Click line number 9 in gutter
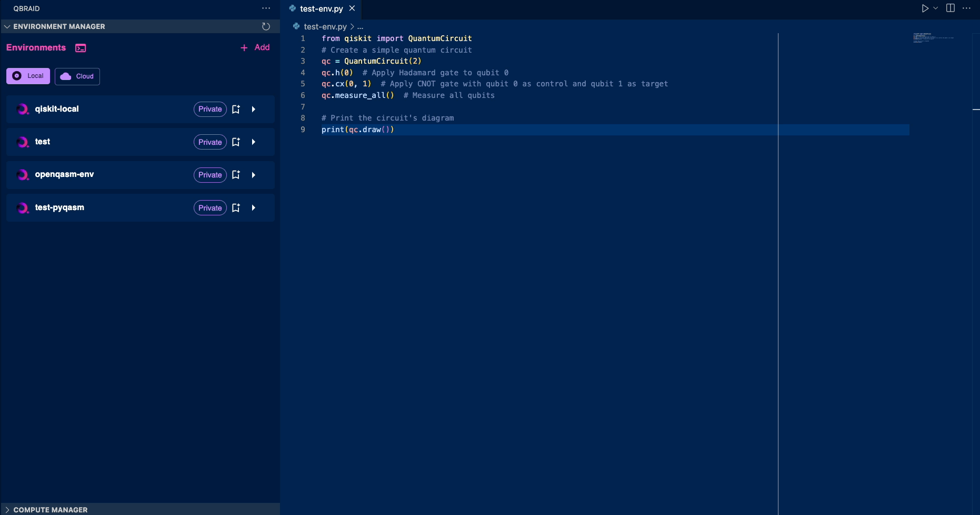This screenshot has width=980, height=515. (303, 130)
